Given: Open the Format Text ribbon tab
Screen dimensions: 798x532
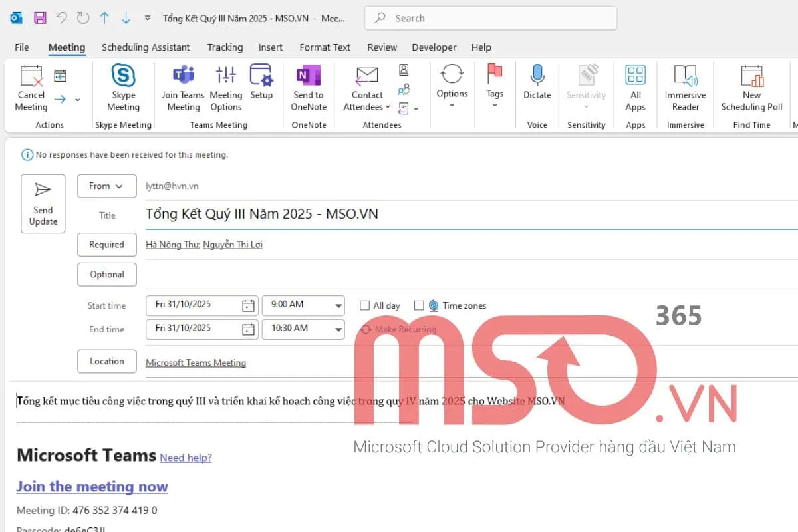Looking at the screenshot, I should tap(325, 47).
